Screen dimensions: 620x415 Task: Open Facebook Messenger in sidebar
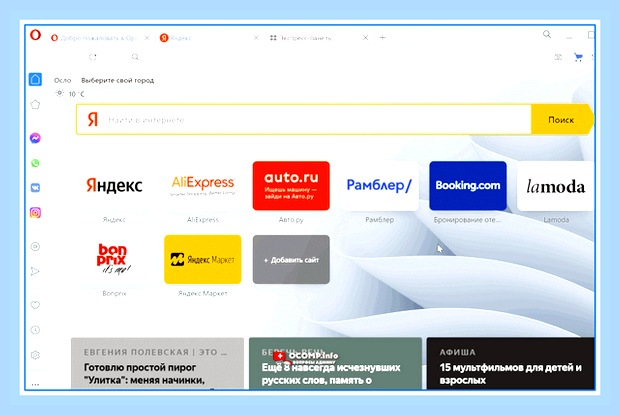coord(35,138)
